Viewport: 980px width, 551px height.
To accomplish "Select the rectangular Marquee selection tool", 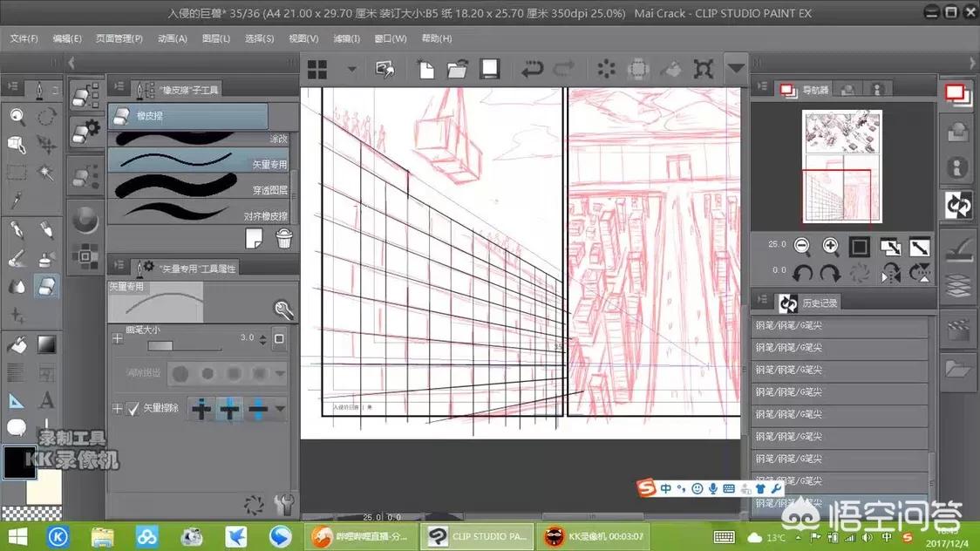I will pyautogui.click(x=17, y=172).
